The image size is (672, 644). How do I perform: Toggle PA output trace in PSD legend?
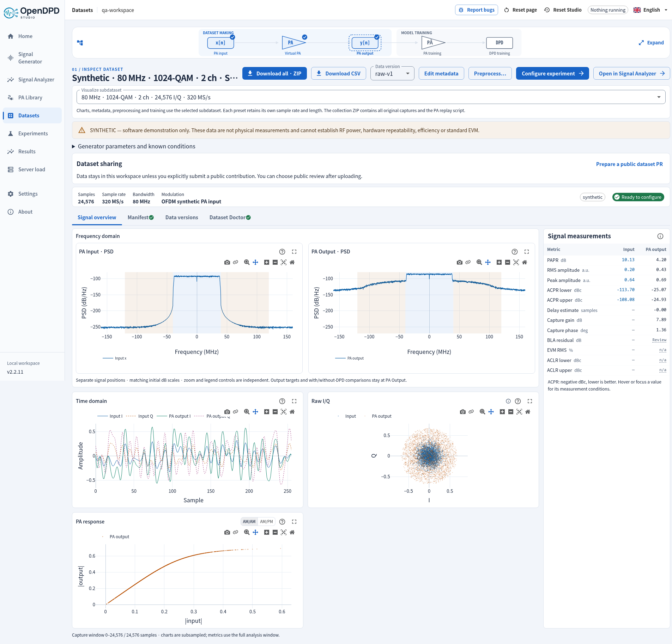click(x=350, y=358)
